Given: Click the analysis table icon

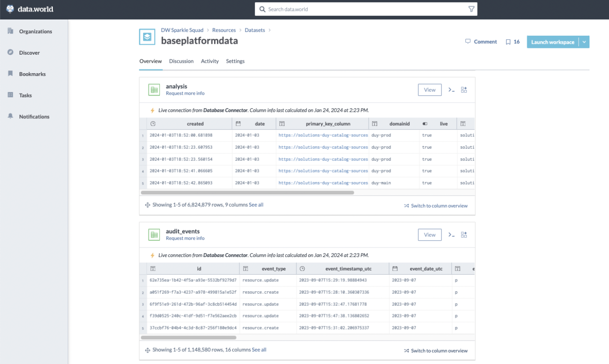Looking at the screenshot, I should pyautogui.click(x=154, y=89).
